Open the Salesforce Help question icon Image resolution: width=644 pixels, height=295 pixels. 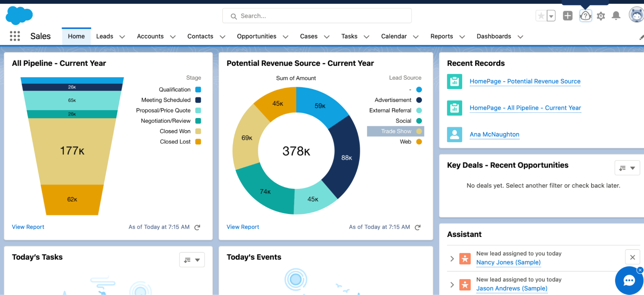coord(585,15)
